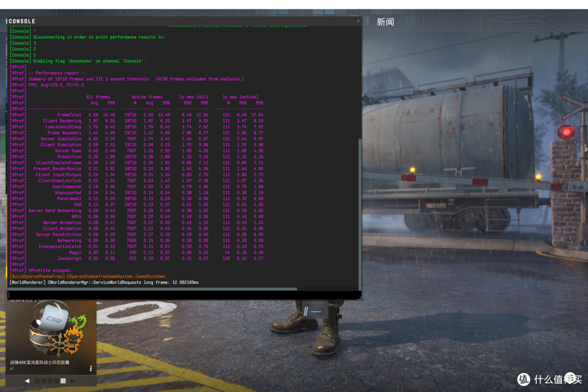Click the LowLatencySleep row label
The height and width of the screenshot is (392, 588).
coord(63,127)
